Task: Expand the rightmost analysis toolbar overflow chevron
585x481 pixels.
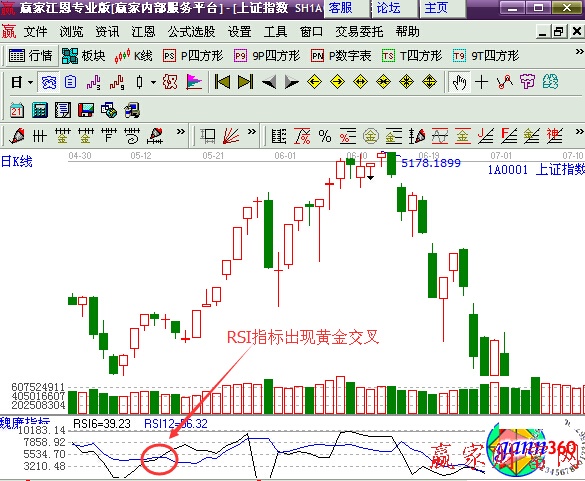Action: [x=579, y=131]
